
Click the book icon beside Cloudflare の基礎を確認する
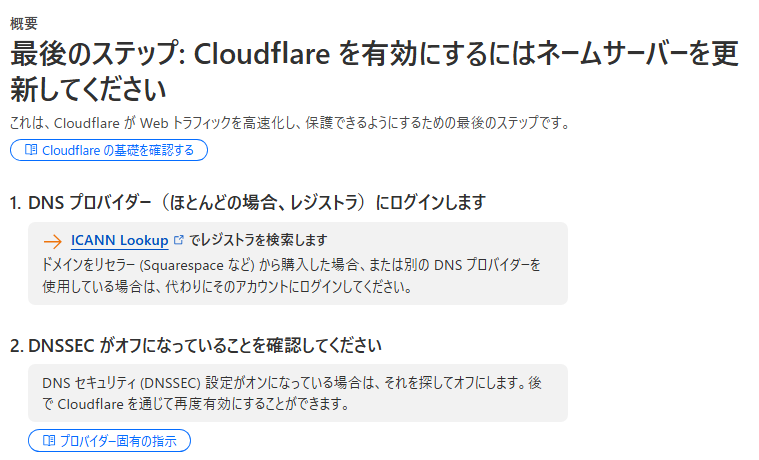coord(31,150)
